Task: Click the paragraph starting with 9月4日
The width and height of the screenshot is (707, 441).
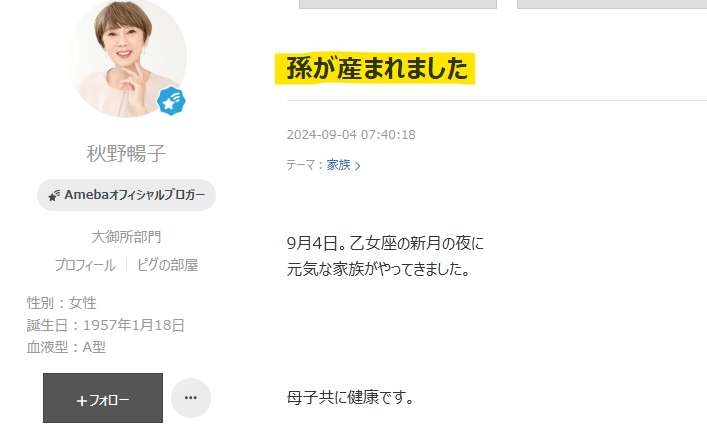Action: (x=385, y=256)
